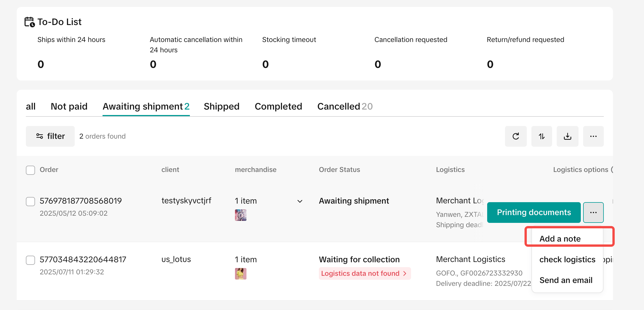Open the toolbar more options ellipsis

pyautogui.click(x=593, y=136)
